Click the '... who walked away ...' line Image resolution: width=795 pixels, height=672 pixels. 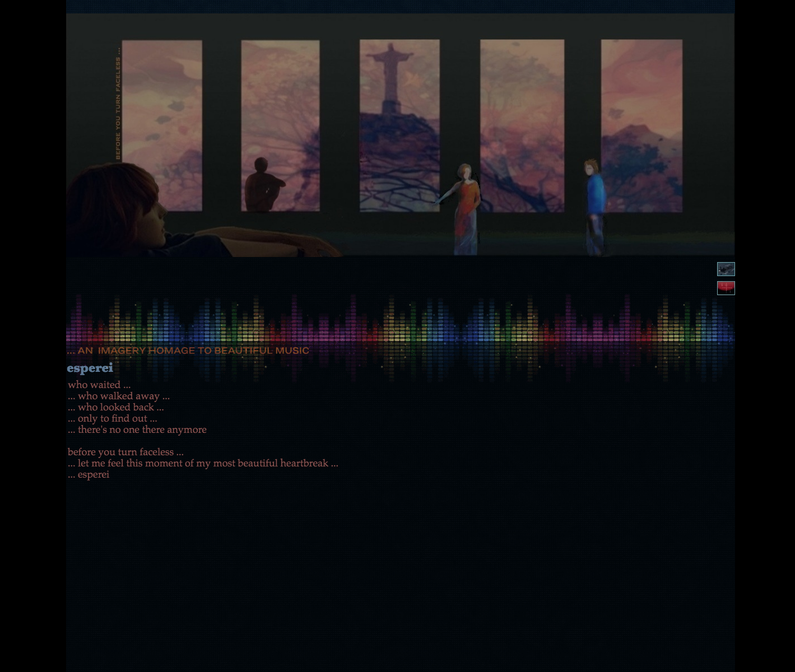pyautogui.click(x=119, y=396)
